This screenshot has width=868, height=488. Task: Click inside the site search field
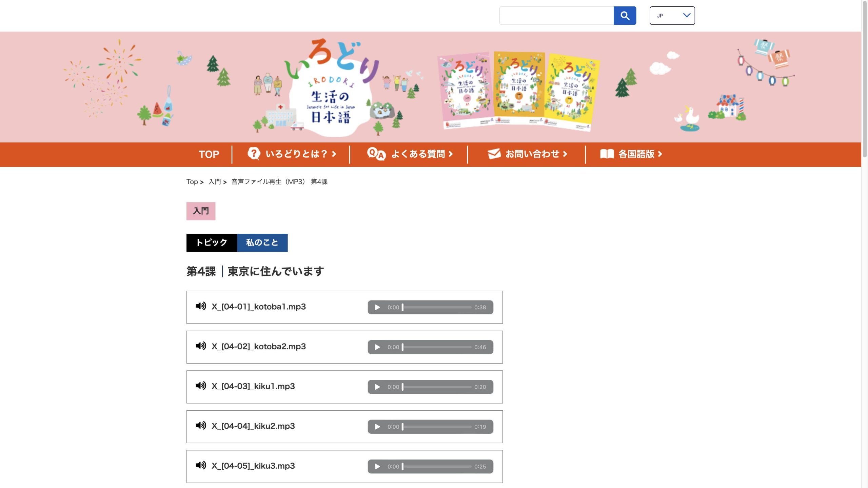point(556,16)
